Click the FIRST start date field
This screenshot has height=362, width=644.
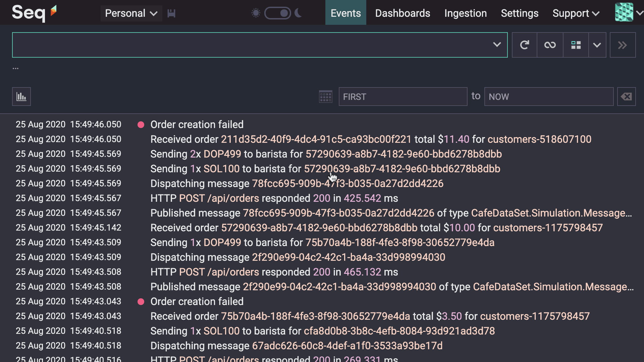click(403, 97)
